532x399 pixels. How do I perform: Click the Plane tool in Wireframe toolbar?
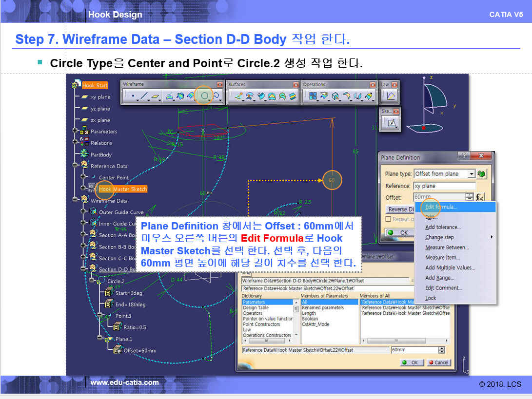(x=156, y=96)
